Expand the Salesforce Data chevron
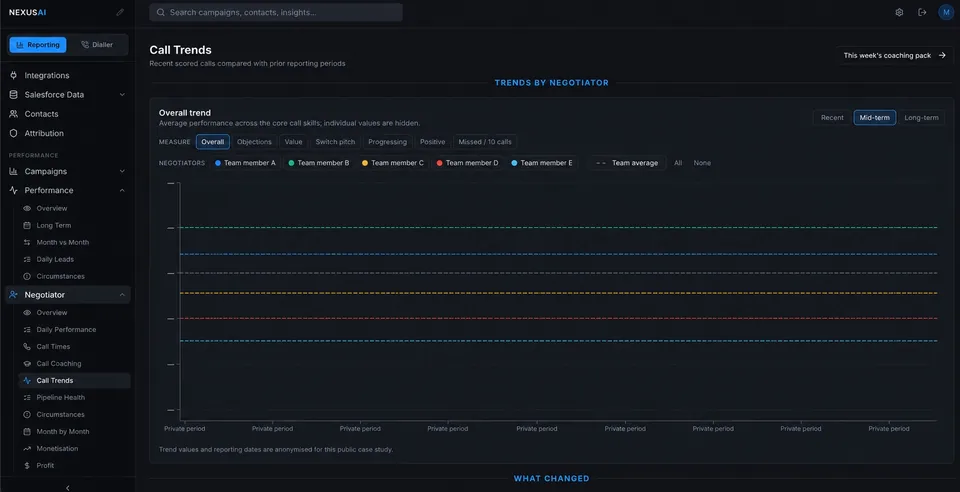This screenshot has width=960, height=492. click(122, 95)
